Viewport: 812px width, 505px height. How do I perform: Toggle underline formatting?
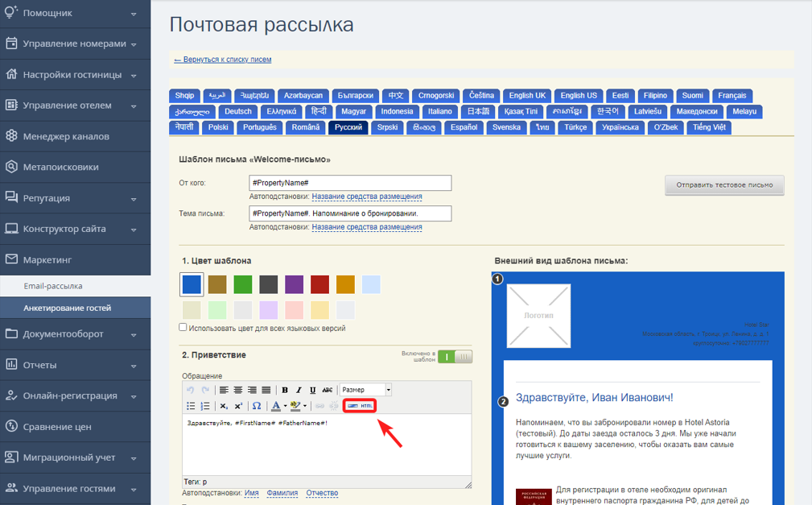[x=313, y=390]
